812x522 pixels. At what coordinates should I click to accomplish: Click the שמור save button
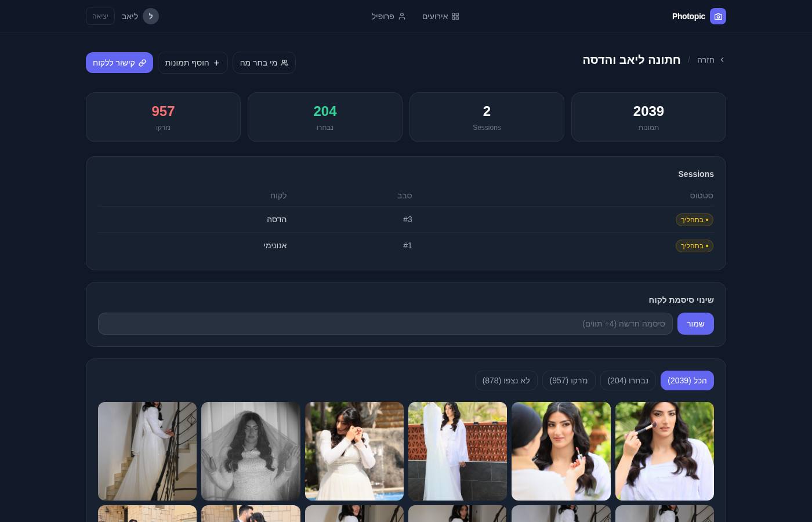click(x=695, y=324)
